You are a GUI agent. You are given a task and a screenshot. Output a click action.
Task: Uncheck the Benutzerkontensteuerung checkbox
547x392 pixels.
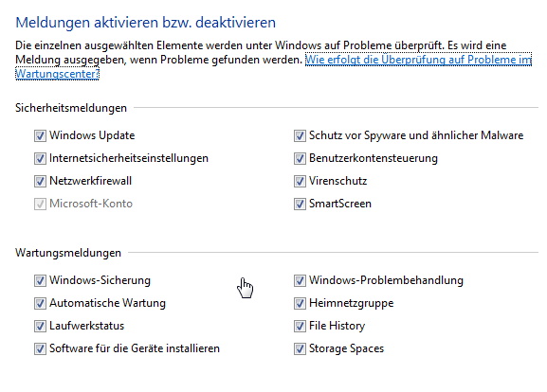point(300,158)
